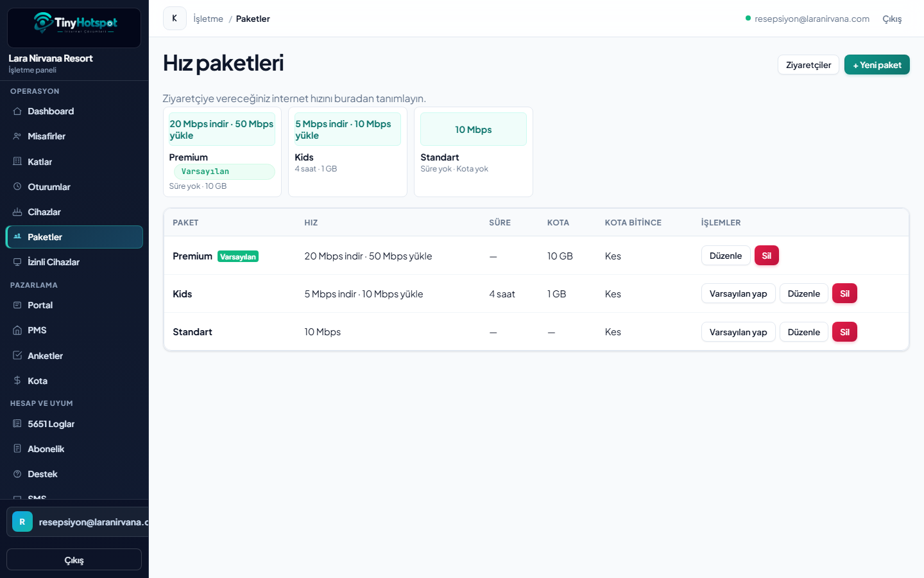Click the Anketler checkbox icon
The width and height of the screenshot is (924, 578).
[17, 356]
